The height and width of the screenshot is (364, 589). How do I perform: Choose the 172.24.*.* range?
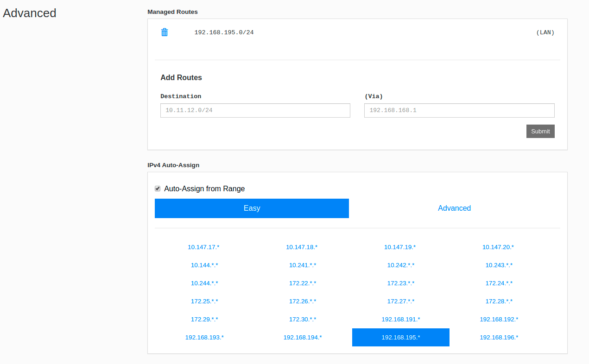[499, 283]
